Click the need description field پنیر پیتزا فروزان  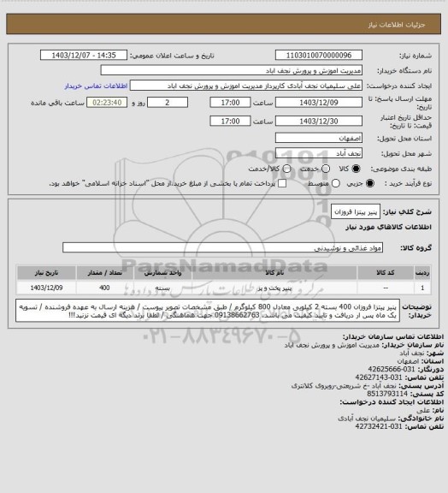pyautogui.click(x=356, y=211)
